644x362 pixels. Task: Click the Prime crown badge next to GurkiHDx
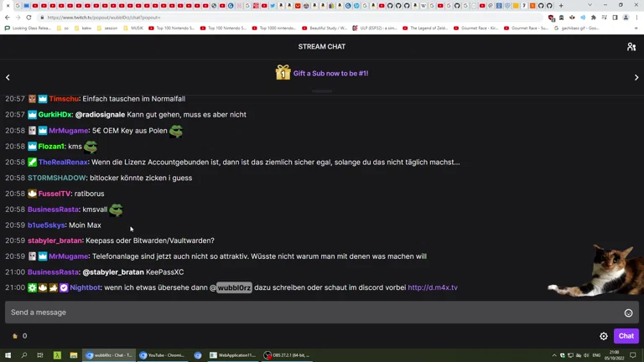click(32, 115)
